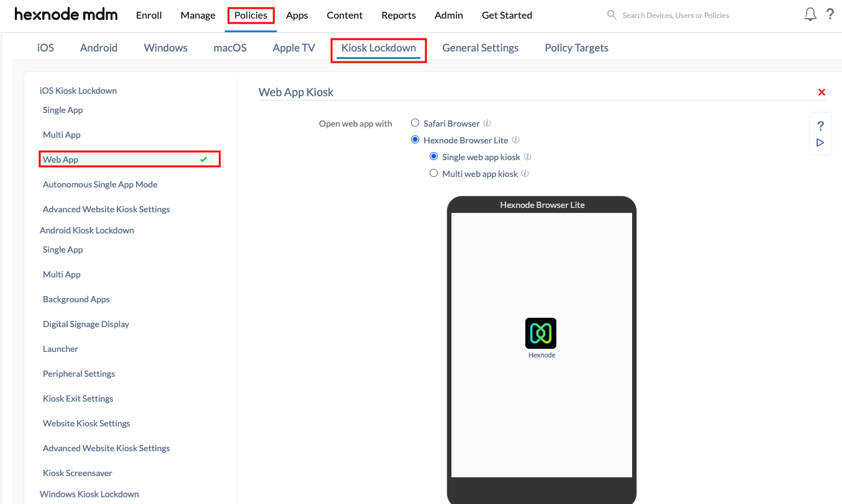Image resolution: width=842 pixels, height=504 pixels.
Task: Open the Get Started menu
Action: click(x=507, y=15)
